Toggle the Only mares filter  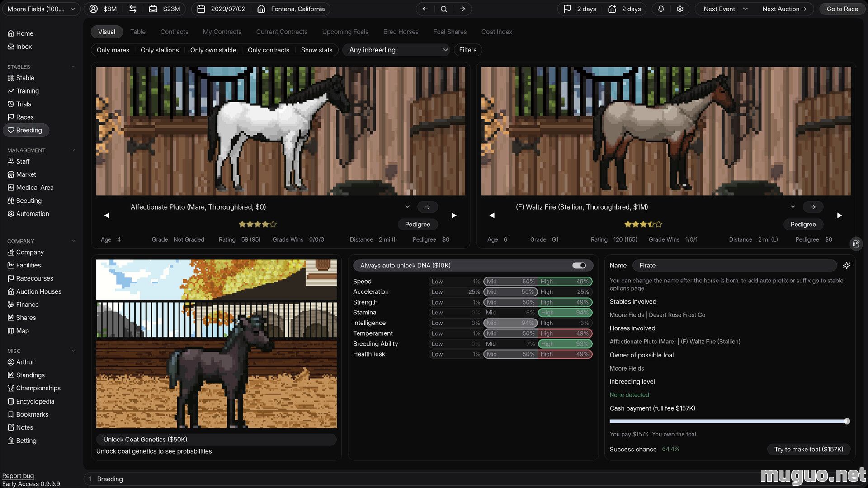(113, 50)
